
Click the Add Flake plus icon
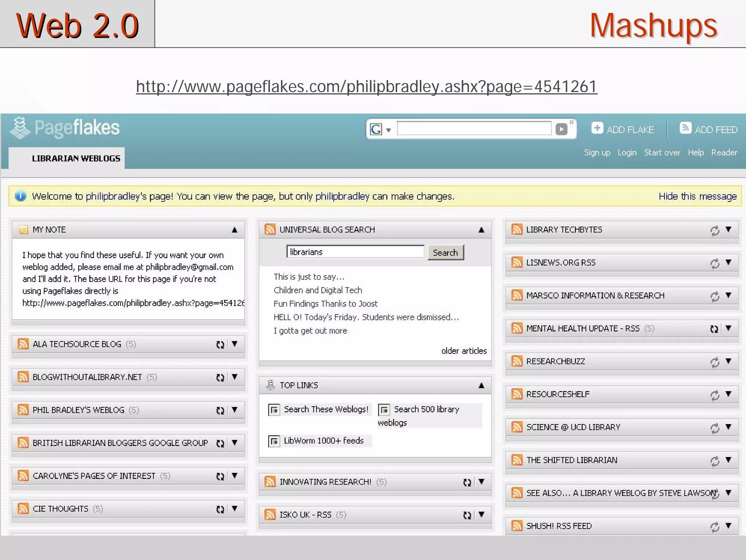(x=597, y=128)
